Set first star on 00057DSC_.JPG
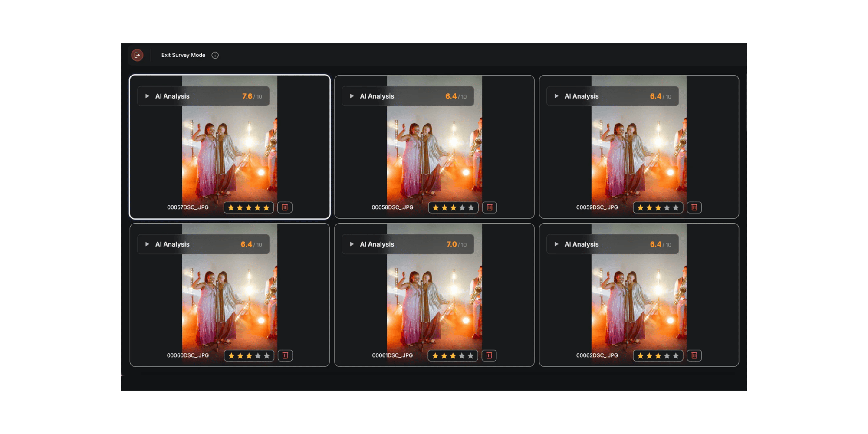This screenshot has width=868, height=434. 231,207
